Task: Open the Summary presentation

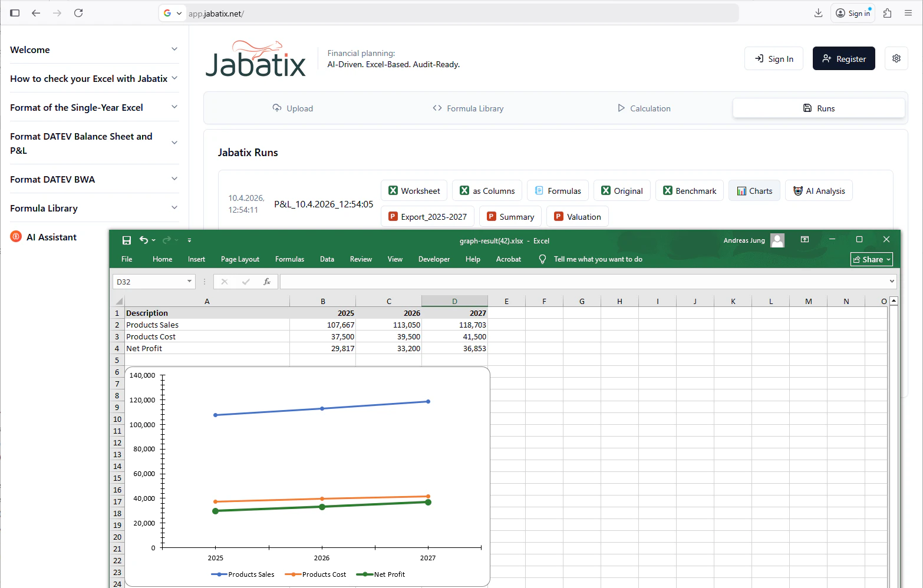Action: click(510, 216)
